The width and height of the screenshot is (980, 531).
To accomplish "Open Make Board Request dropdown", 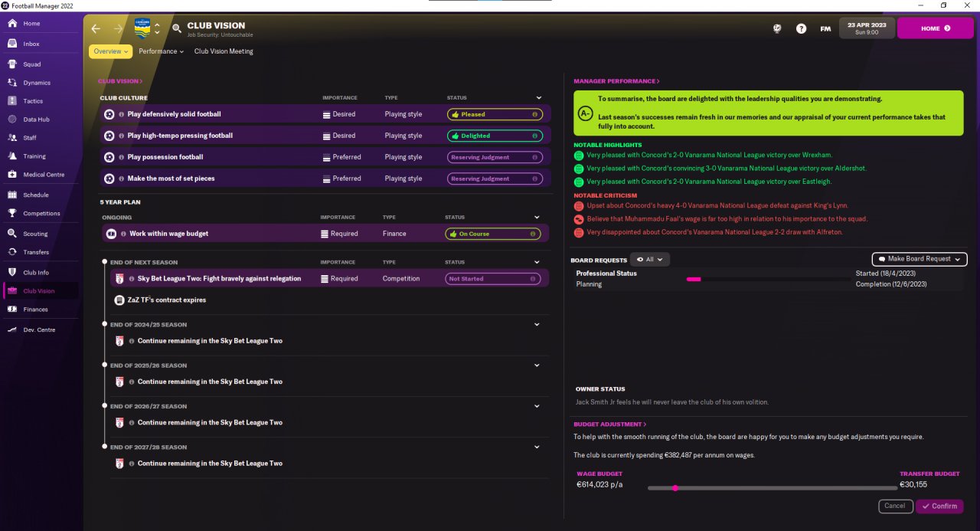I will (x=919, y=259).
